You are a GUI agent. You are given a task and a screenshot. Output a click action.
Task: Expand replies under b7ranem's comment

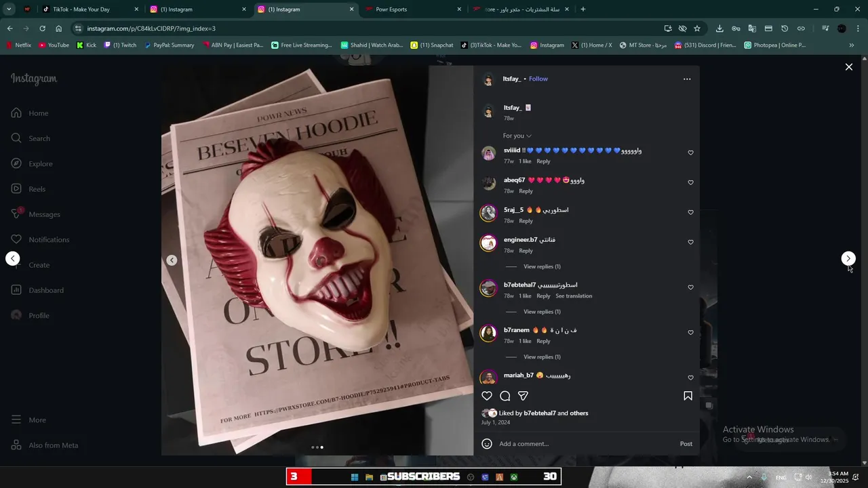pos(542,357)
